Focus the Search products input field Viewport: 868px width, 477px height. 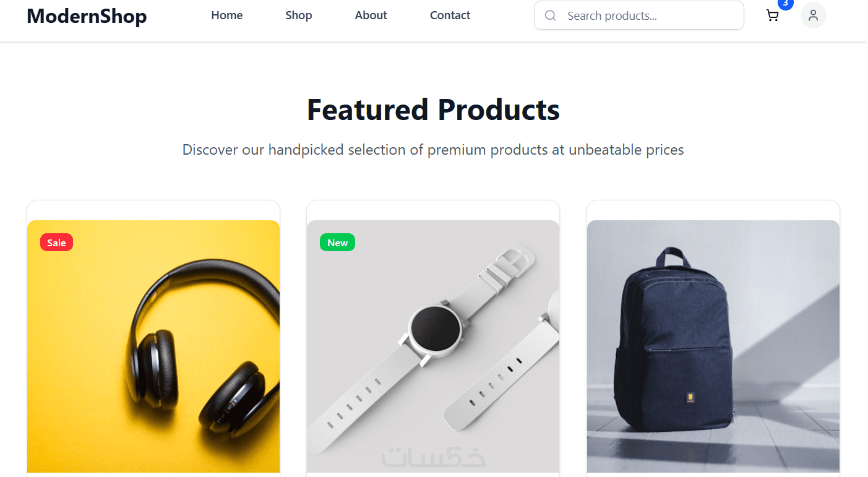639,15
